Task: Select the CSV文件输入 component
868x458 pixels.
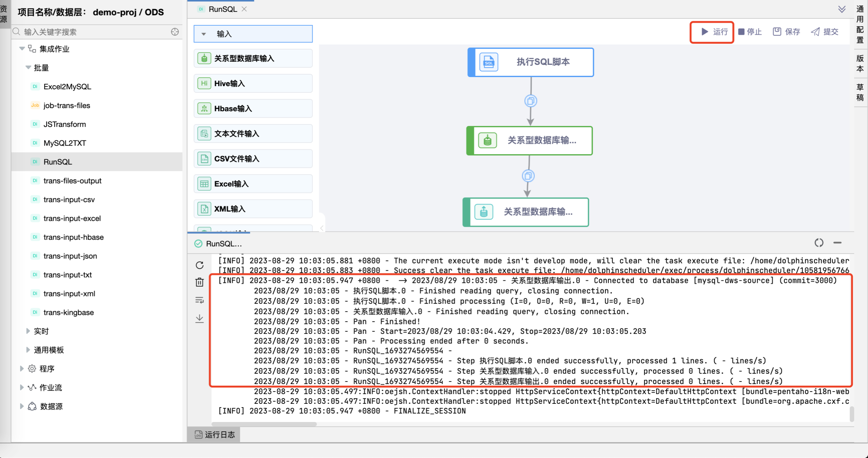Action: tap(253, 159)
